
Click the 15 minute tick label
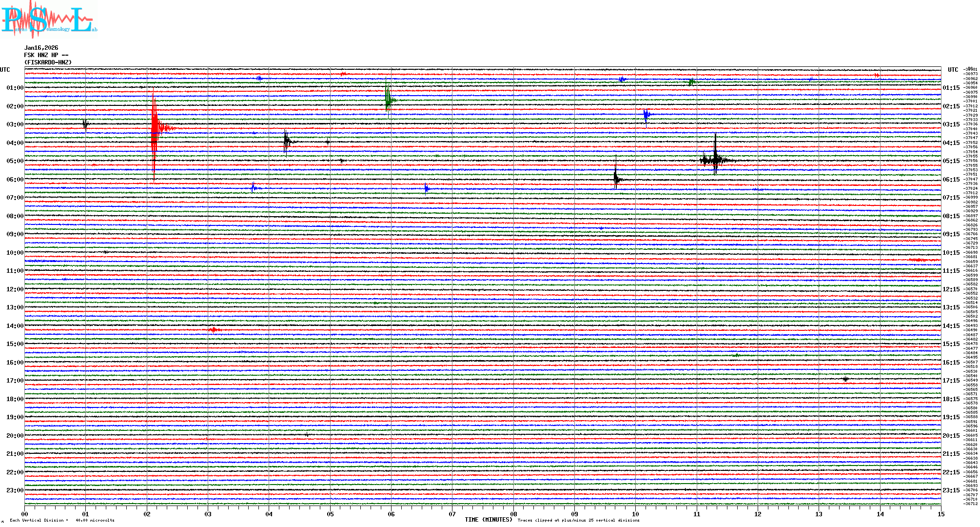click(941, 514)
